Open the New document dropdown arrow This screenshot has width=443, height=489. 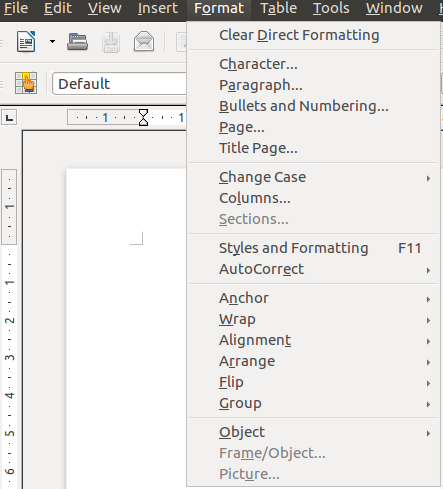52,42
